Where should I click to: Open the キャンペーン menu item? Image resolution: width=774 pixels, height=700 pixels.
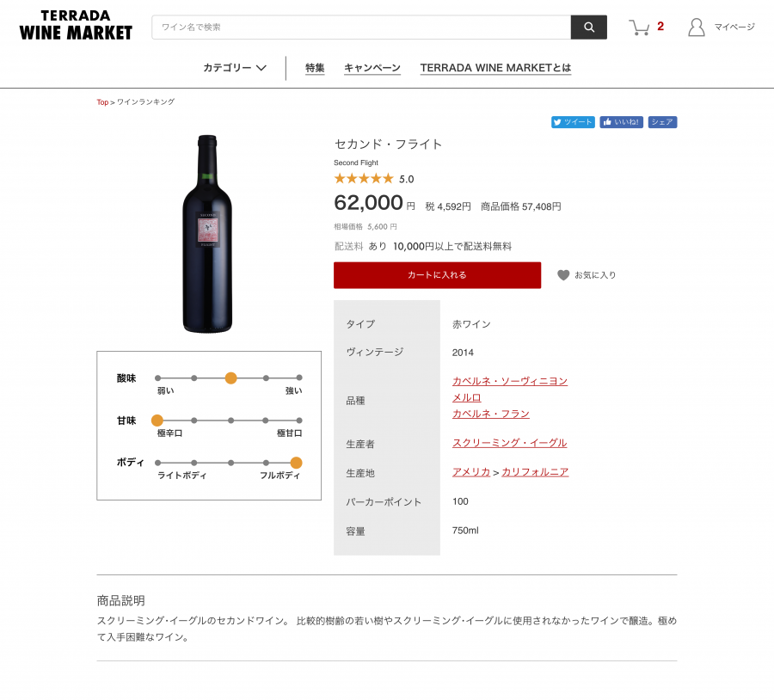pos(372,68)
